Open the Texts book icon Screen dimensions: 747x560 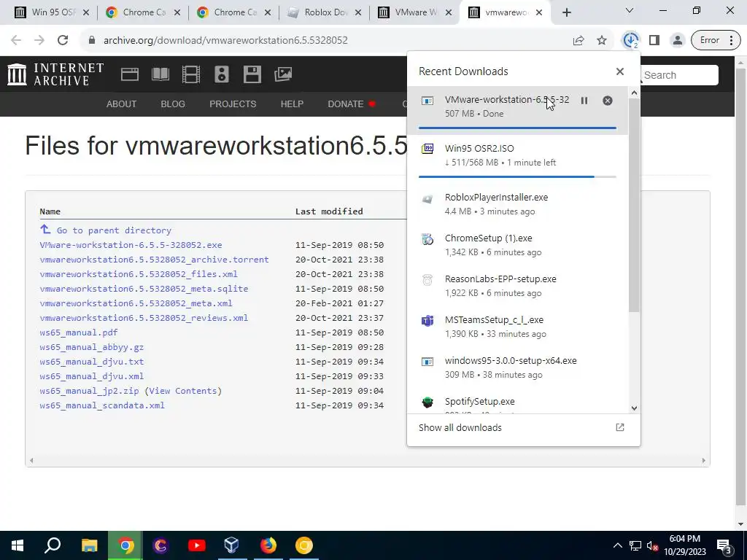coord(160,74)
